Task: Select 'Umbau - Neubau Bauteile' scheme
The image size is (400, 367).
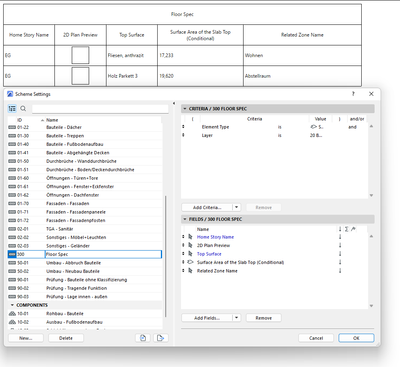Action: 73,271
